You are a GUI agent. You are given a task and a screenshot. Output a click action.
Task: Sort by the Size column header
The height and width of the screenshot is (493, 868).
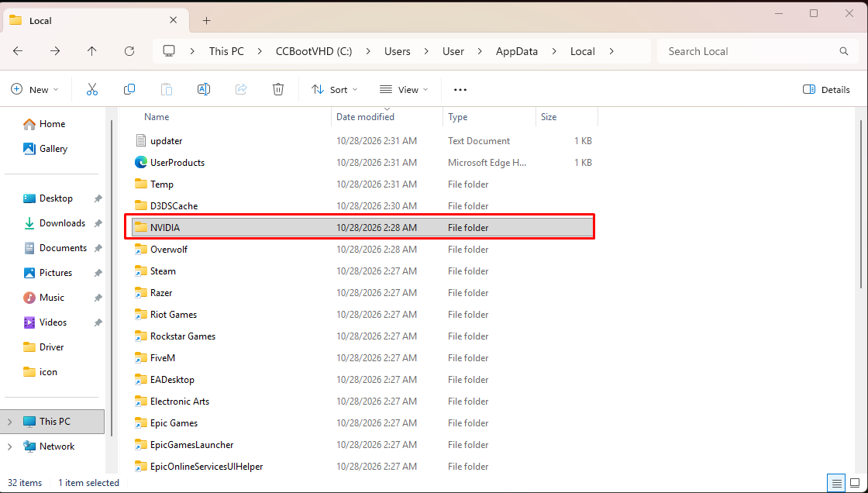567,117
